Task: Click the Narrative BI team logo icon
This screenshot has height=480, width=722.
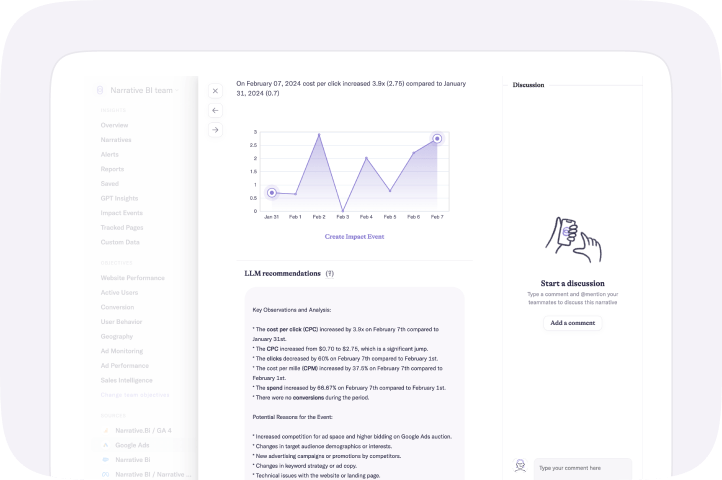Action: coord(100,90)
